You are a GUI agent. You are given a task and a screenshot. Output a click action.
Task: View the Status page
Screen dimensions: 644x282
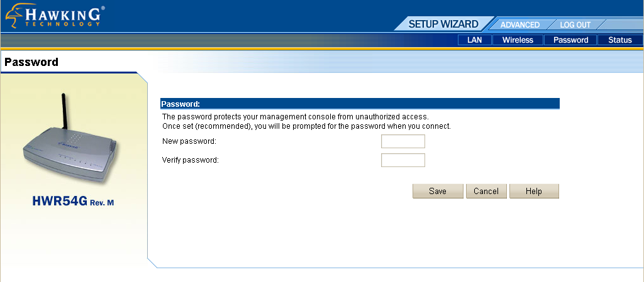[619, 40]
